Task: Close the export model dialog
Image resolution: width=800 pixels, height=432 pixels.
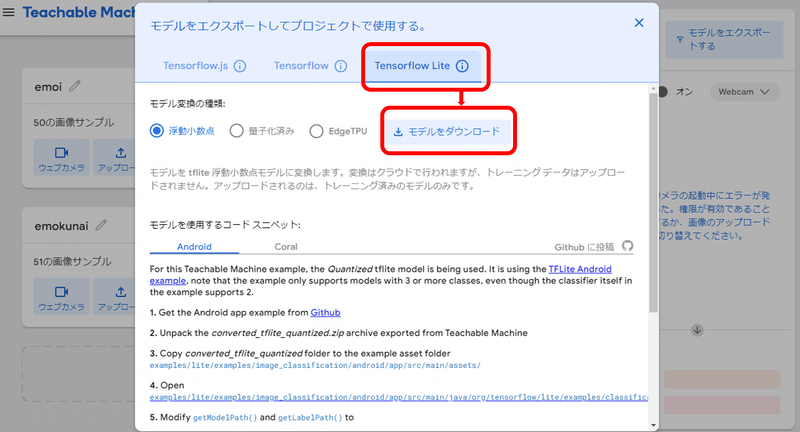Action: point(639,23)
